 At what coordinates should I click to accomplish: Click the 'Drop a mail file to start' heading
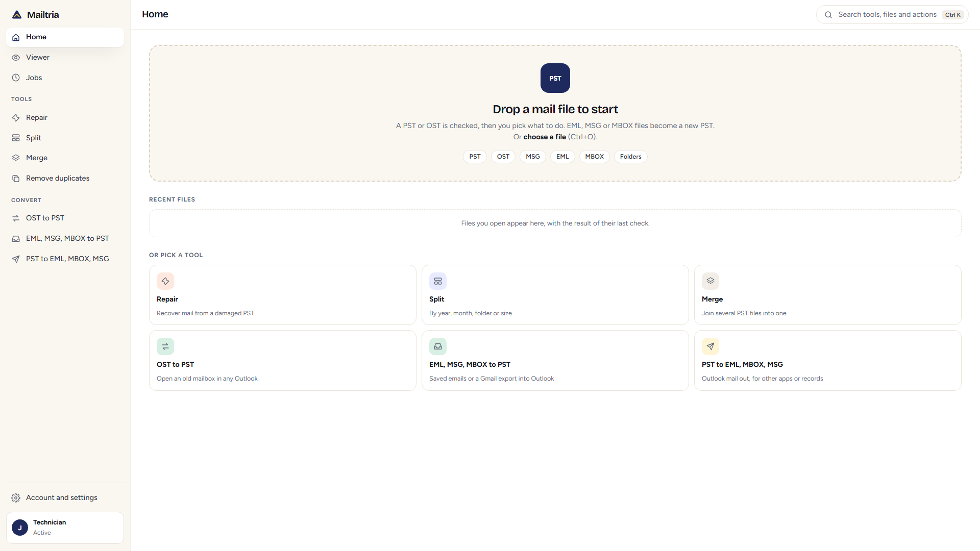(x=555, y=109)
